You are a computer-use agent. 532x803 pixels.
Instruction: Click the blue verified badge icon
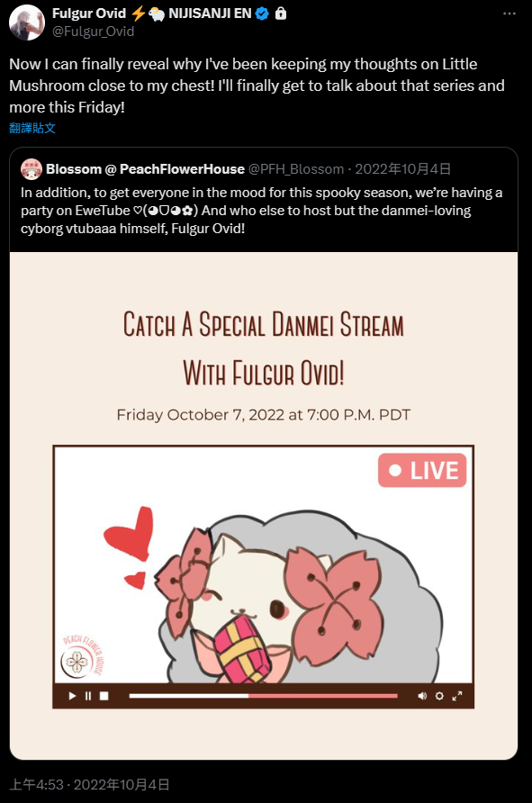pyautogui.click(x=262, y=14)
